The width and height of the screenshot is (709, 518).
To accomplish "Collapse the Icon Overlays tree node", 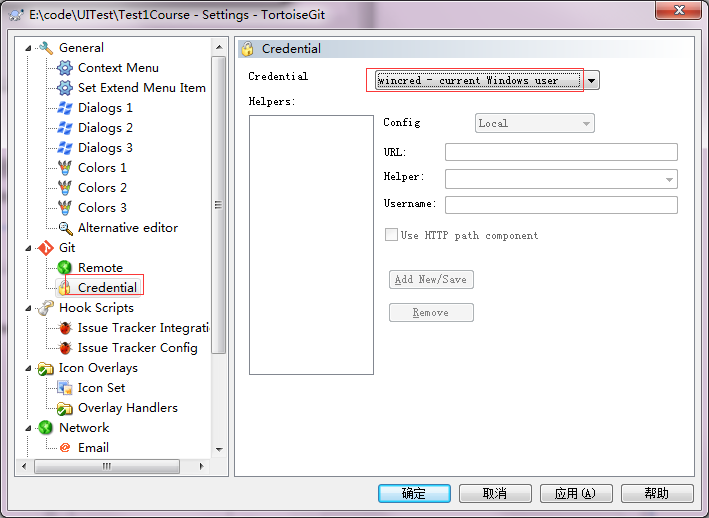I will pyautogui.click(x=28, y=368).
